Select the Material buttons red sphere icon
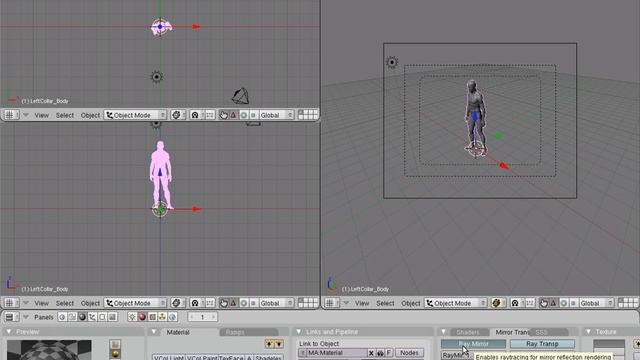640x360 pixels. [142, 317]
